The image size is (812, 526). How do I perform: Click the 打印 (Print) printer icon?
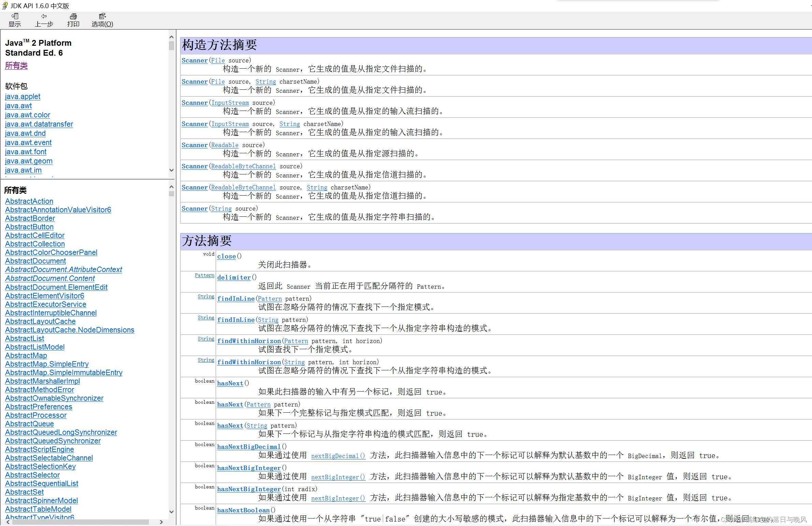tap(73, 16)
